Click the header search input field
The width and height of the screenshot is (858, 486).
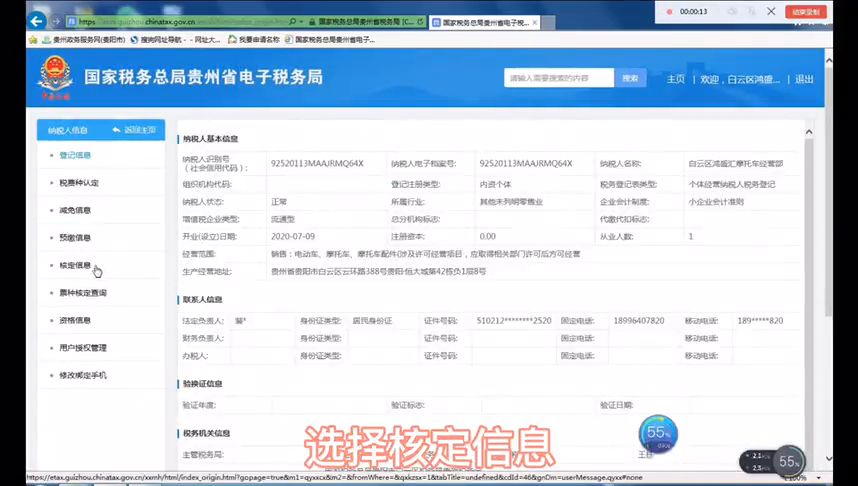559,78
